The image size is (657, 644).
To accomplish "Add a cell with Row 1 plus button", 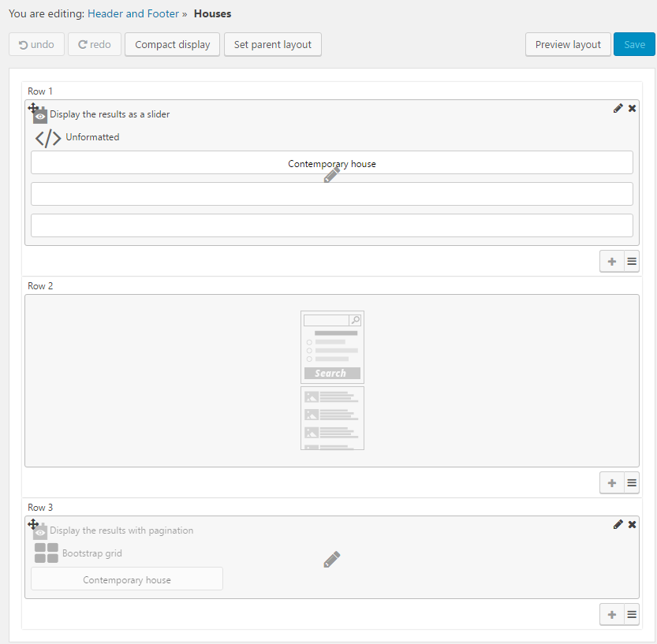I will click(x=611, y=262).
